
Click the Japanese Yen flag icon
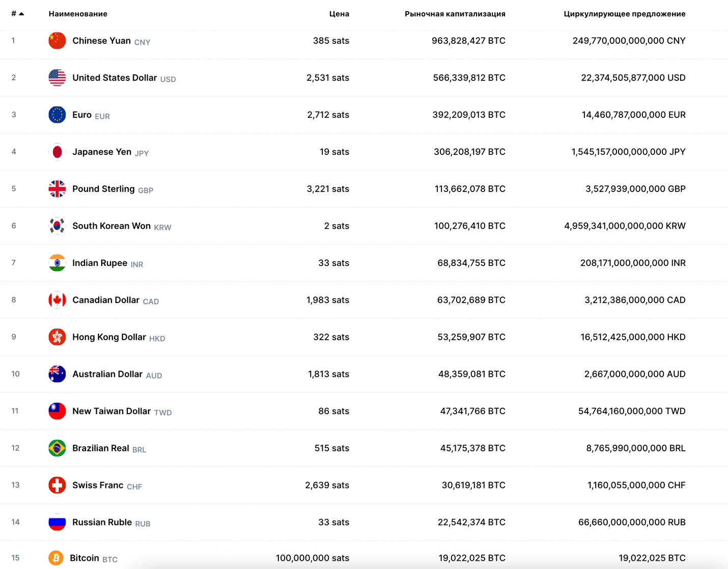(x=57, y=152)
